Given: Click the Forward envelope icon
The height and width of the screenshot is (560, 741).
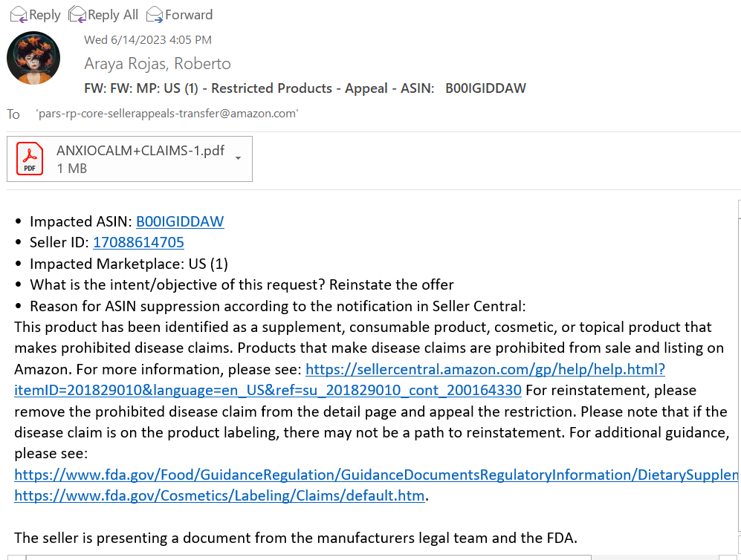Looking at the screenshot, I should (155, 15).
